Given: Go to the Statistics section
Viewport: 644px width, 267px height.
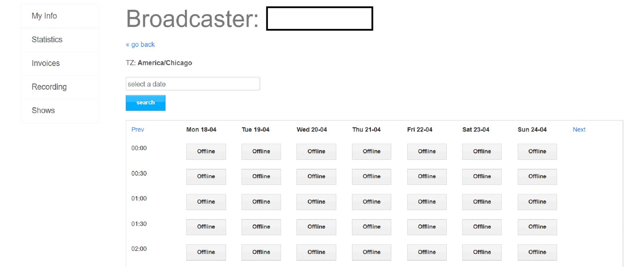Looking at the screenshot, I should click(47, 40).
